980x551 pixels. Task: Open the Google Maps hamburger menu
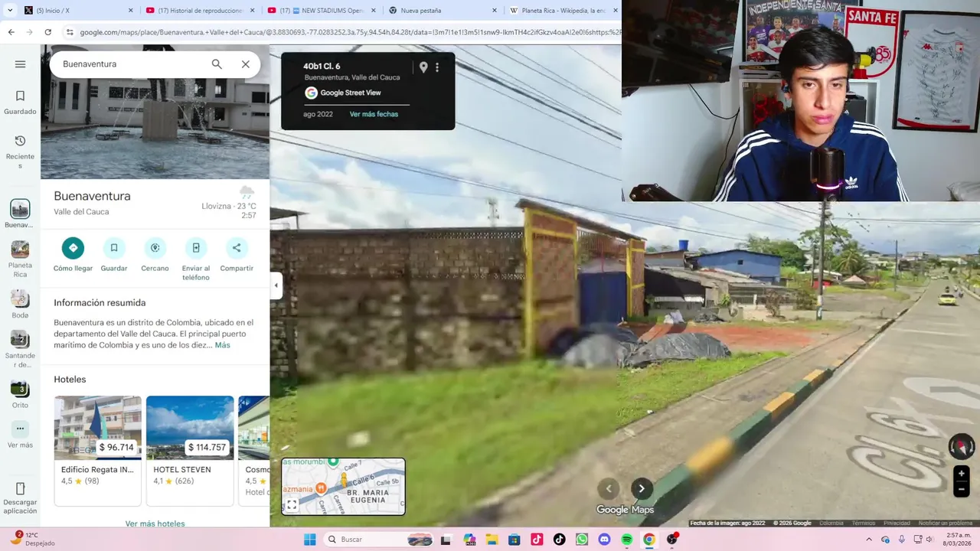pyautogui.click(x=20, y=64)
